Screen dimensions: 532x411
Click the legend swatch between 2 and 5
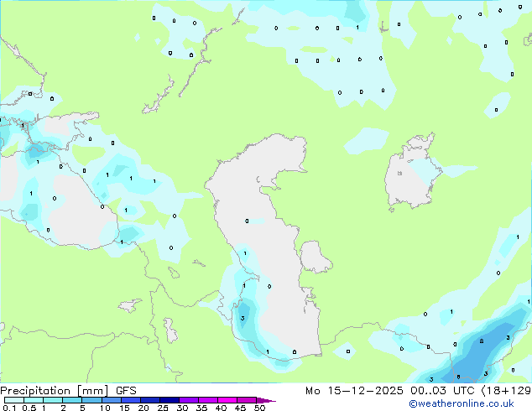point(72,400)
